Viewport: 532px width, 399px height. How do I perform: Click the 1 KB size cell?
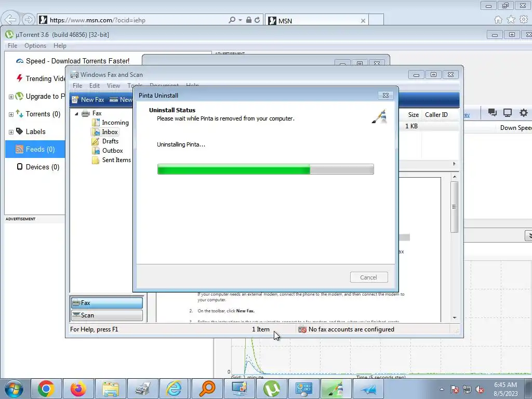411,126
